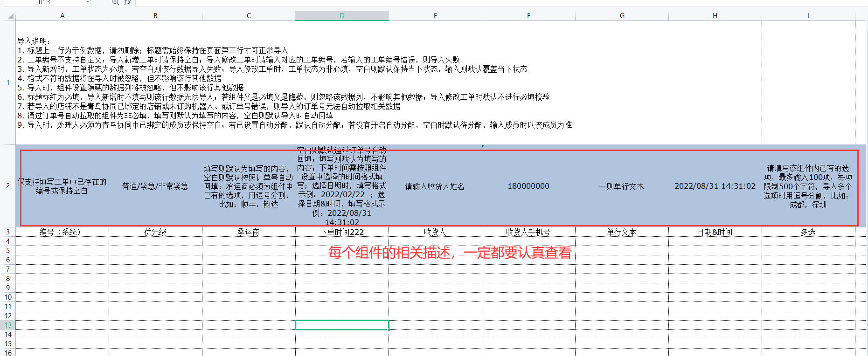Click cell '请输入收货人姓名'
868x356 pixels.
point(435,186)
